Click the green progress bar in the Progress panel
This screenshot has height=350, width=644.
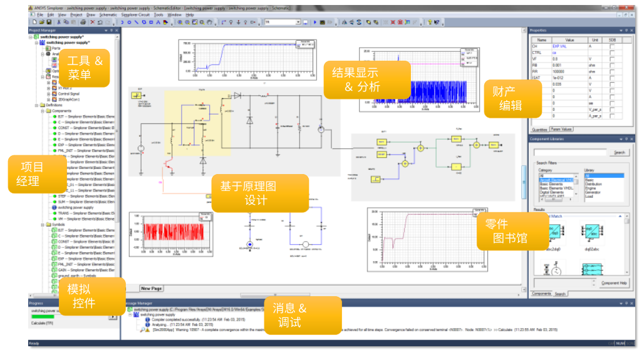click(43, 316)
